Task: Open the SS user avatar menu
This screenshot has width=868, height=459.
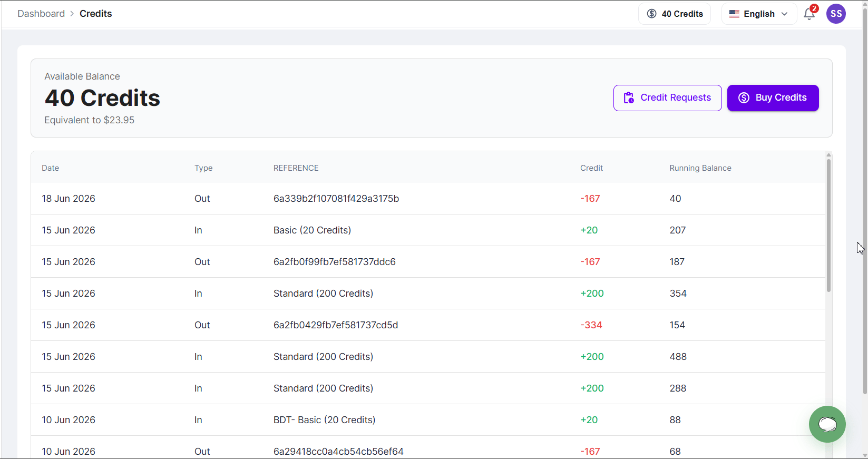Action: point(836,14)
